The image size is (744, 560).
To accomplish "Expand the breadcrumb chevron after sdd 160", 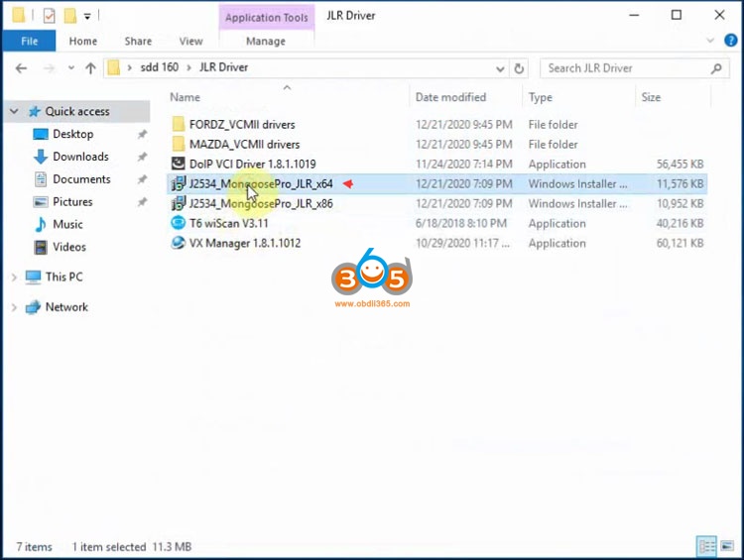I will [188, 67].
